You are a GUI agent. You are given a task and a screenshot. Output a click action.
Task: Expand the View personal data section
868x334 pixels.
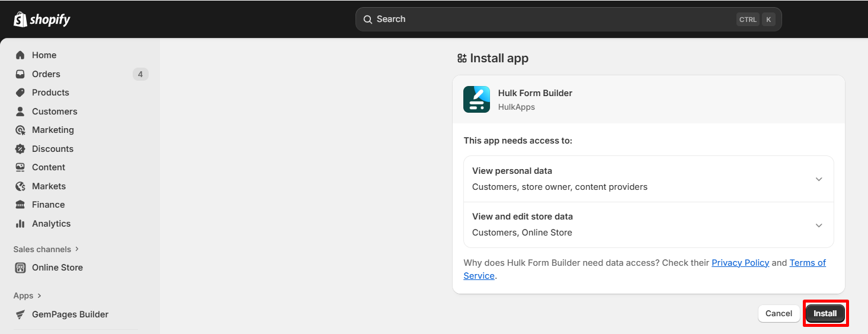click(819, 179)
